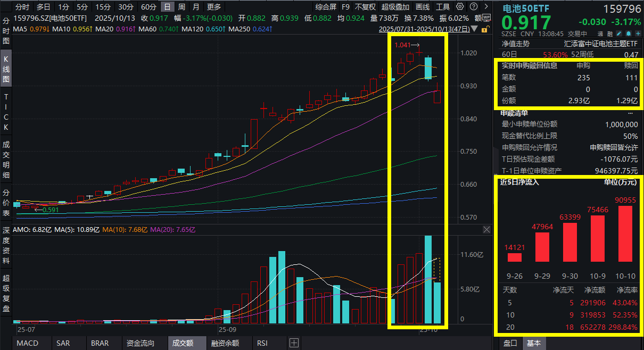Screen dimensions: 644x350
Task: Select the 资金流向 indicator tab
Action: point(141,343)
